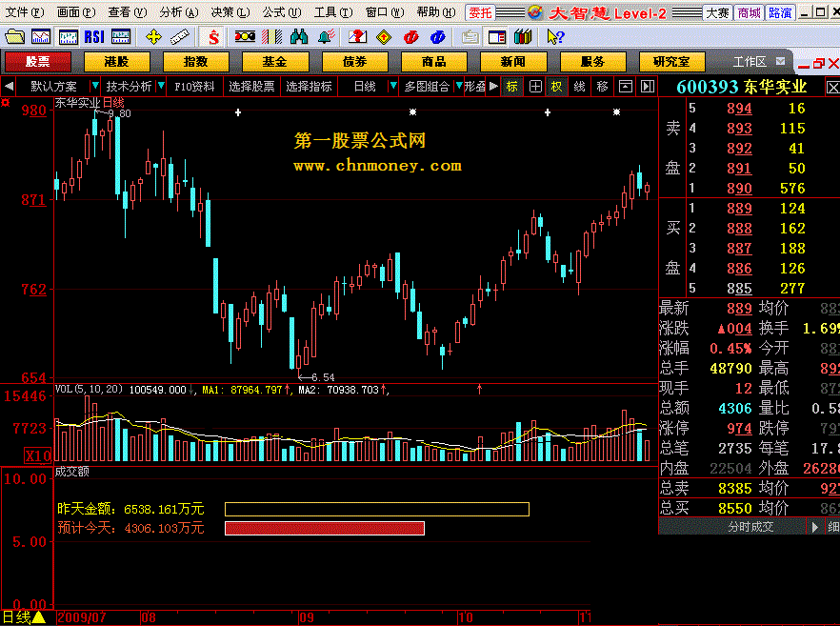
Task: Click the red sun icon at chart corner
Action: [6, 102]
